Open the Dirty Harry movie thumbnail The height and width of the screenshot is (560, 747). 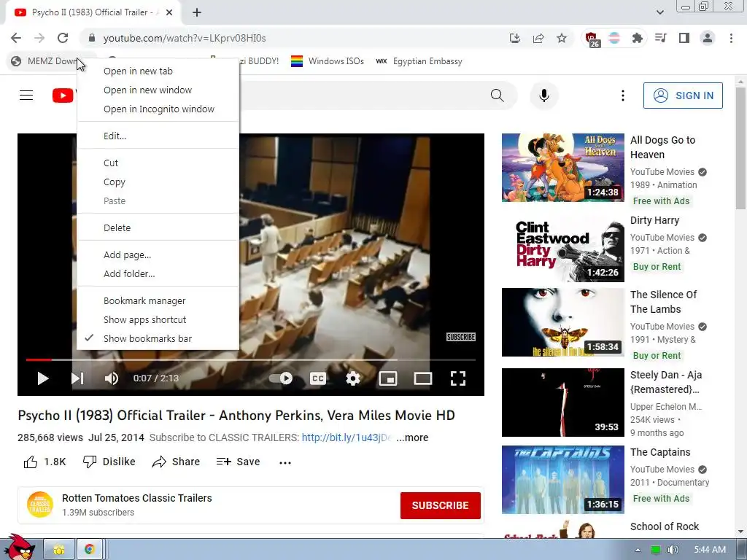pos(562,249)
